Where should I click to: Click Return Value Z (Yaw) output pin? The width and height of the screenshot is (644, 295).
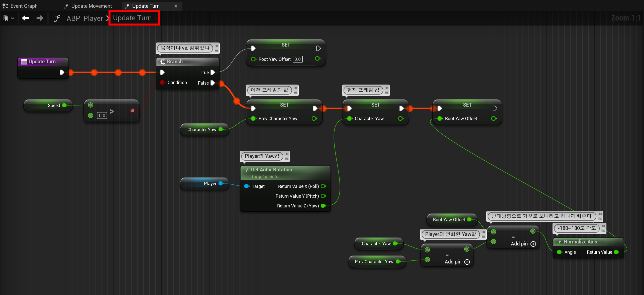[x=323, y=206]
